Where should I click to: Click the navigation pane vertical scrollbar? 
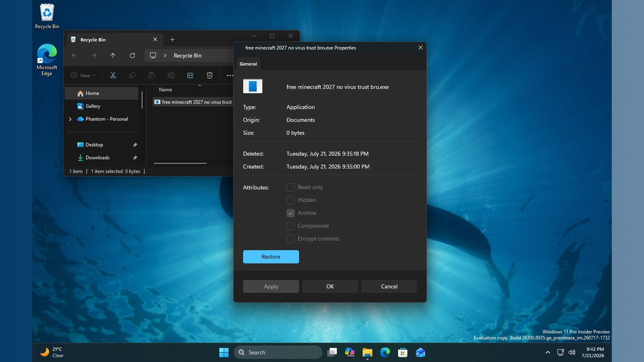click(x=142, y=99)
